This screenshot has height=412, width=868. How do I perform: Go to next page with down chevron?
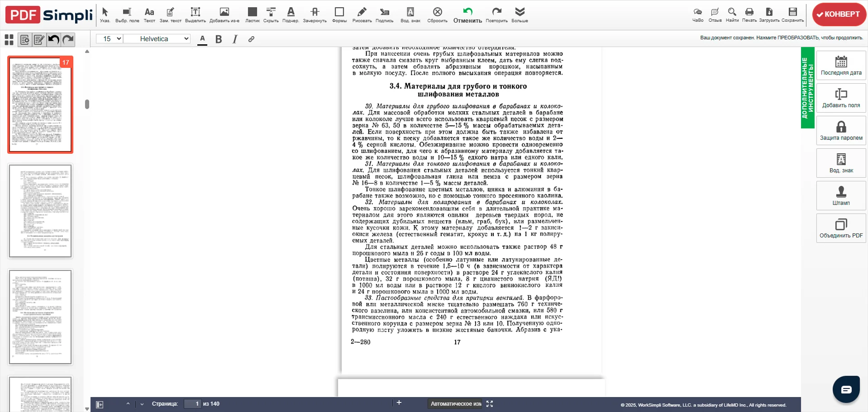point(142,404)
